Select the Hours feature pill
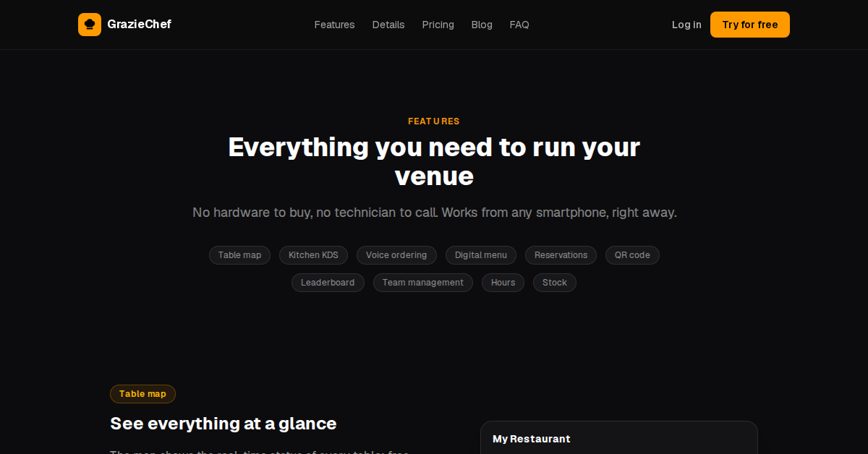The image size is (868, 454). (503, 283)
